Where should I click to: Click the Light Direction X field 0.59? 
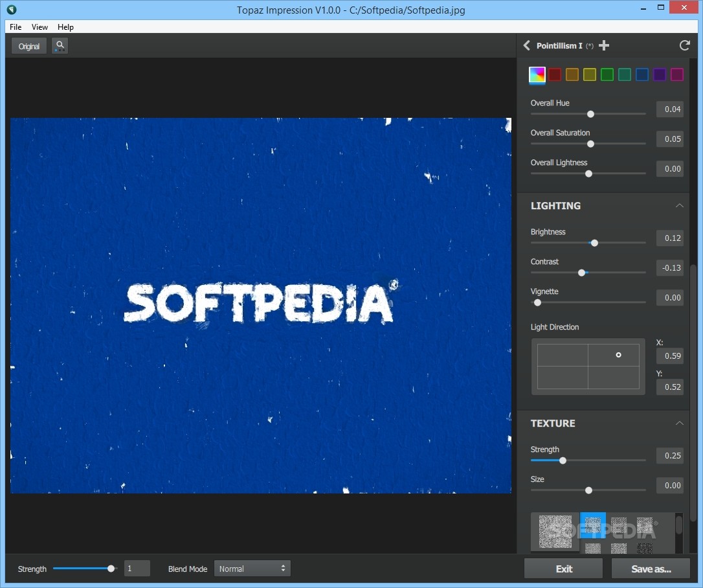[670, 356]
